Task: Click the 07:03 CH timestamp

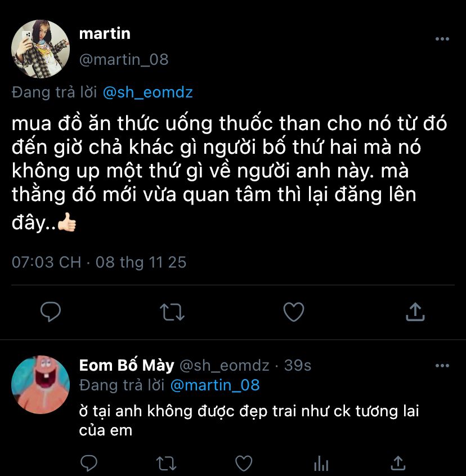Action: point(47,262)
